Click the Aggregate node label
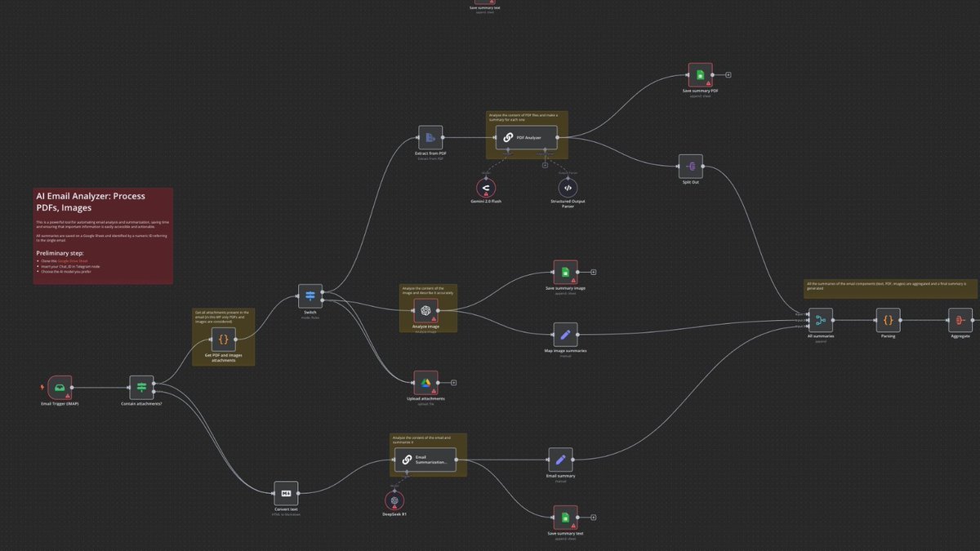 click(x=960, y=336)
